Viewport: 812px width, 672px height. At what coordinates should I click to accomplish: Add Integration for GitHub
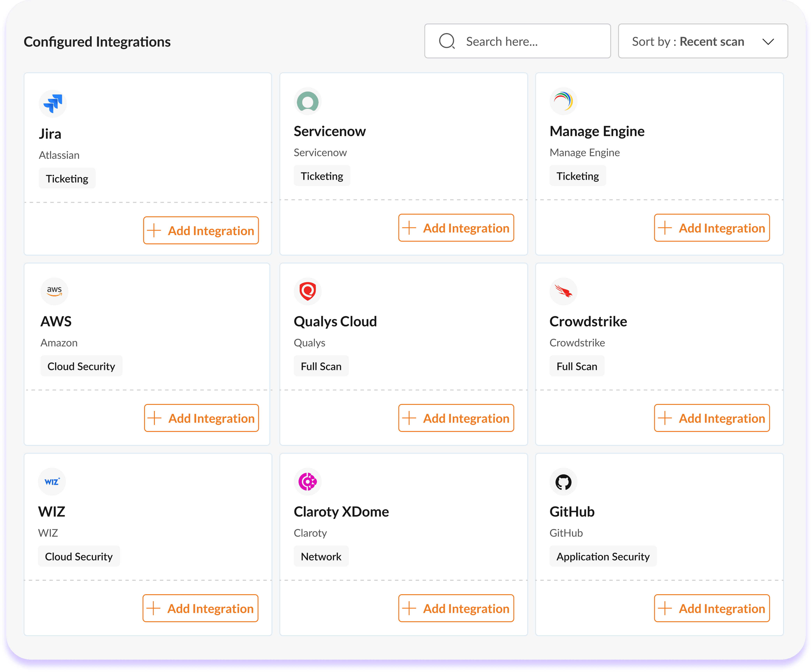pos(712,608)
